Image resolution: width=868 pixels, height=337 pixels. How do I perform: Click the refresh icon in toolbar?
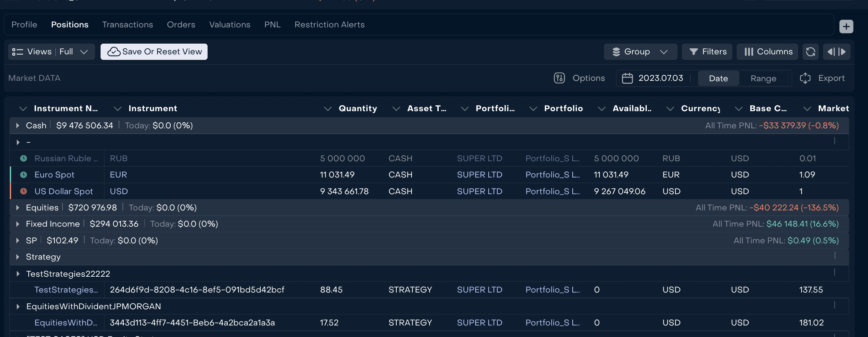tap(810, 52)
